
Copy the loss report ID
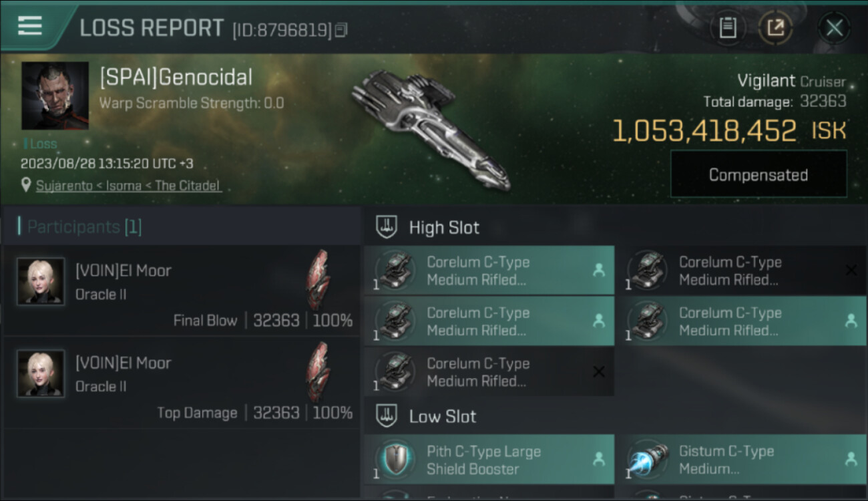point(341,30)
